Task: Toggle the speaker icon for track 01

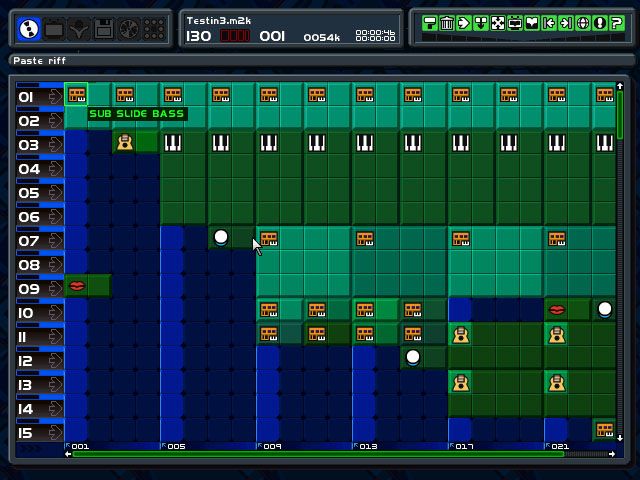Action: (53, 97)
